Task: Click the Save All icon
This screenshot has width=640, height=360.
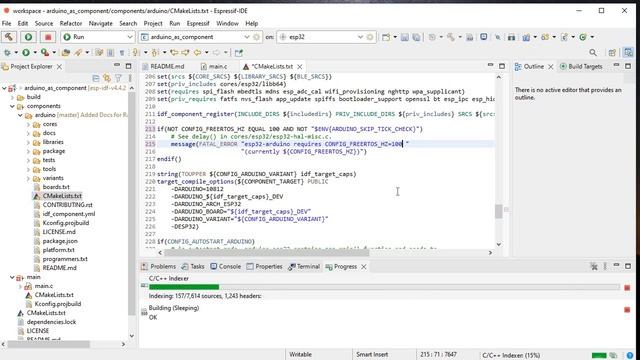Action: 416,37
